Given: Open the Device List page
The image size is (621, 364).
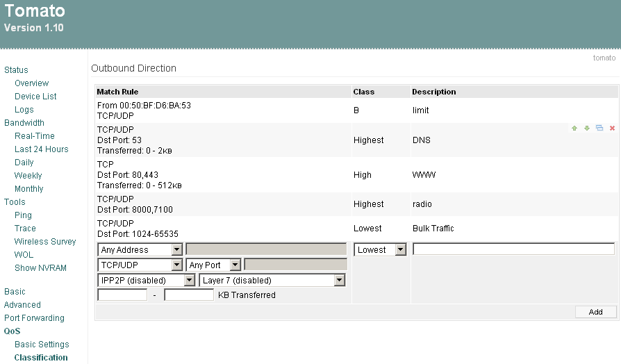Looking at the screenshot, I should [x=35, y=97].
